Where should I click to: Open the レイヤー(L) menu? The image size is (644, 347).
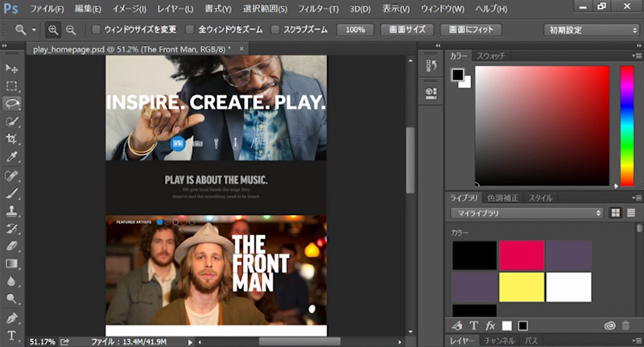pyautogui.click(x=175, y=9)
